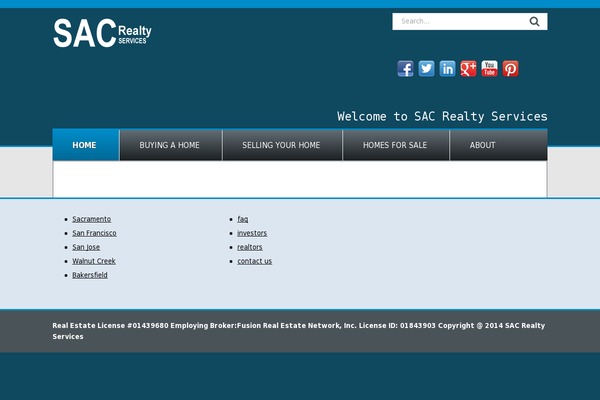Viewport: 600px width, 400px height.
Task: Open the ABOUT menu item
Action: 483,145
